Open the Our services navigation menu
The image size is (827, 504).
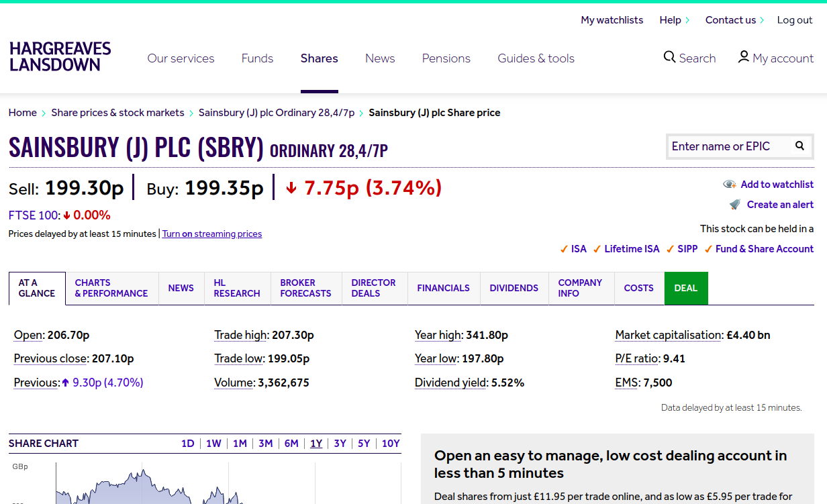click(x=181, y=58)
